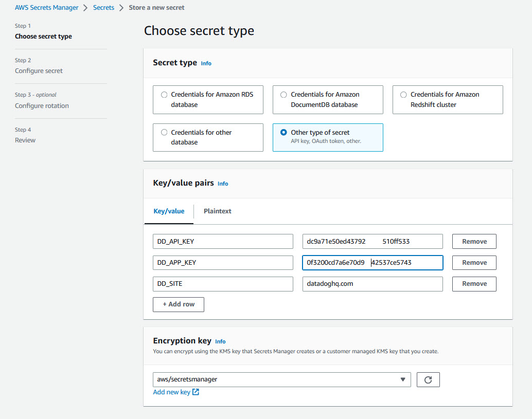532x419 pixels.
Task: Remove the DD_SITE row
Action: pyautogui.click(x=474, y=284)
